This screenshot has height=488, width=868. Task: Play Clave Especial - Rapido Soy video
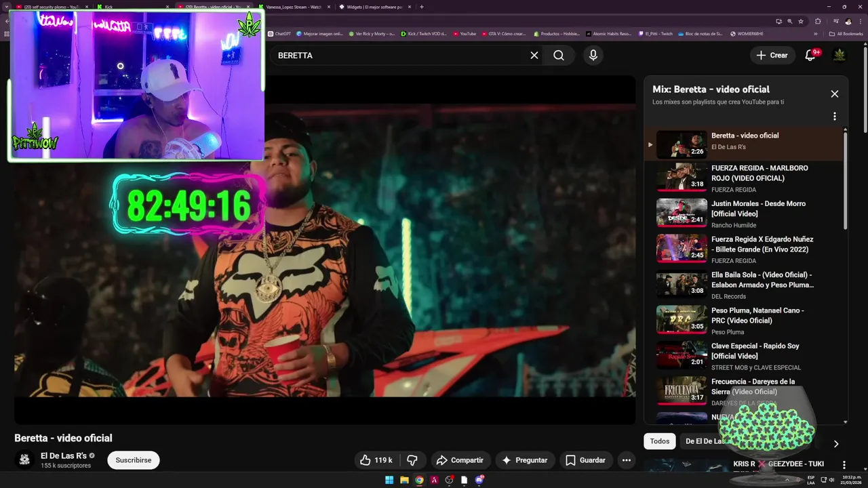pyautogui.click(x=743, y=356)
